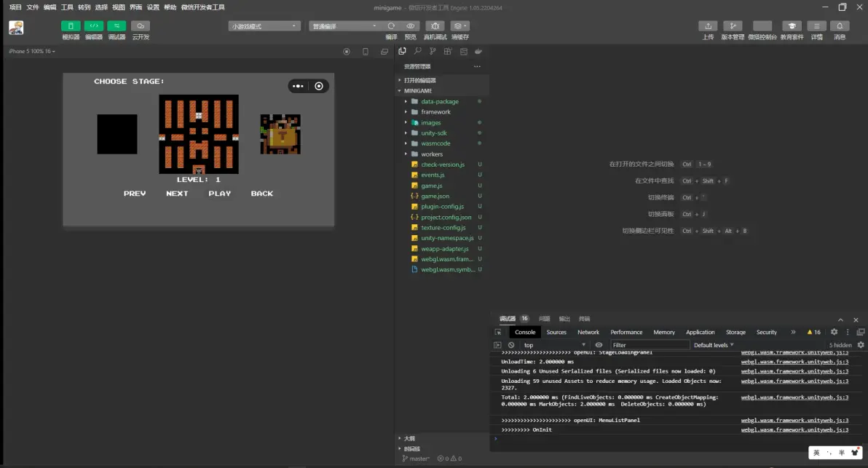Click the console Filter input field

(650, 345)
